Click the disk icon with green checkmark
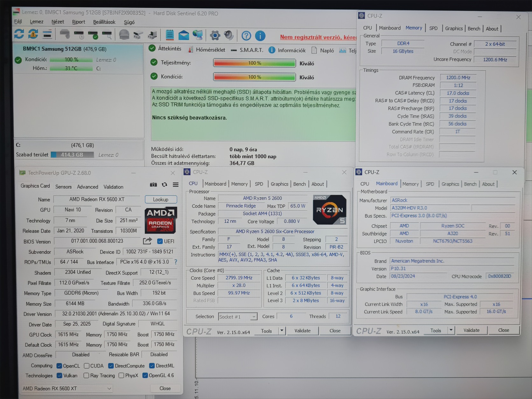 click(x=93, y=34)
